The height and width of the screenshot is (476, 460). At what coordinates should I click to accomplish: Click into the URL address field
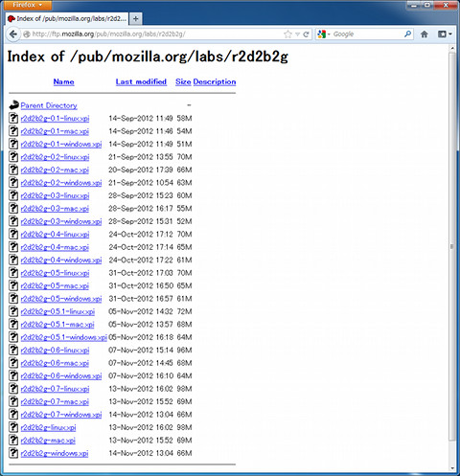(x=153, y=34)
